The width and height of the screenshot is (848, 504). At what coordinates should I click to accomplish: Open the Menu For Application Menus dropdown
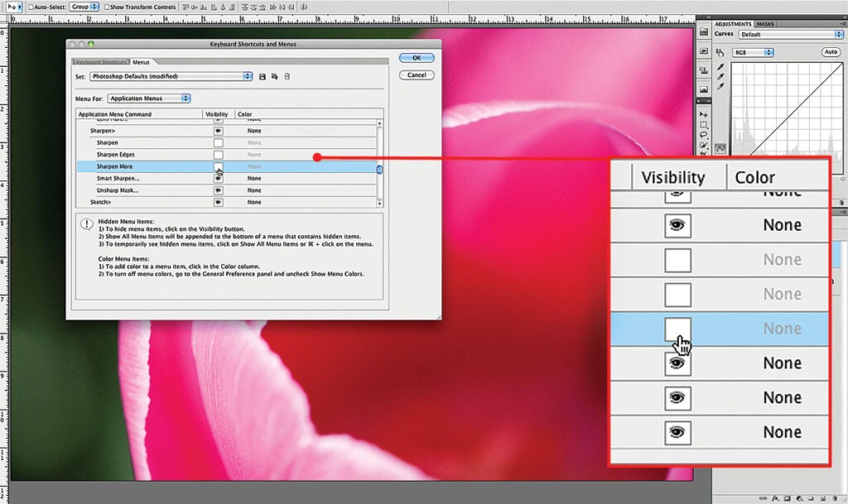click(x=149, y=98)
